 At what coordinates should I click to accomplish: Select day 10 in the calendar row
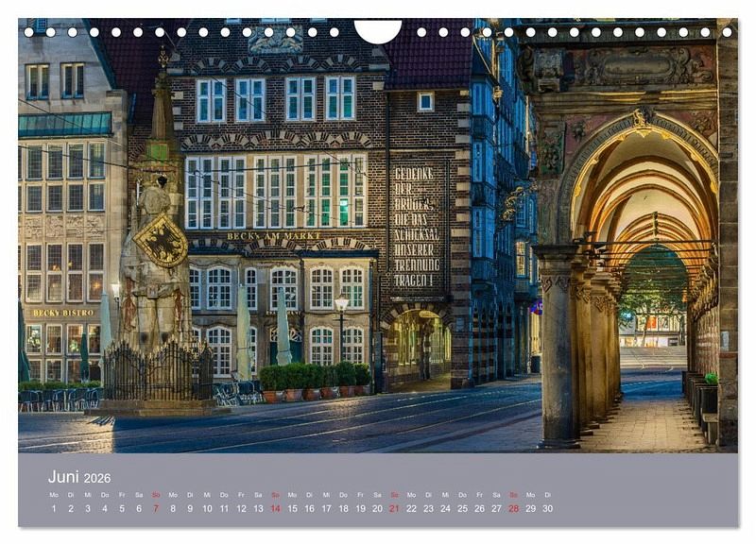click(x=207, y=508)
